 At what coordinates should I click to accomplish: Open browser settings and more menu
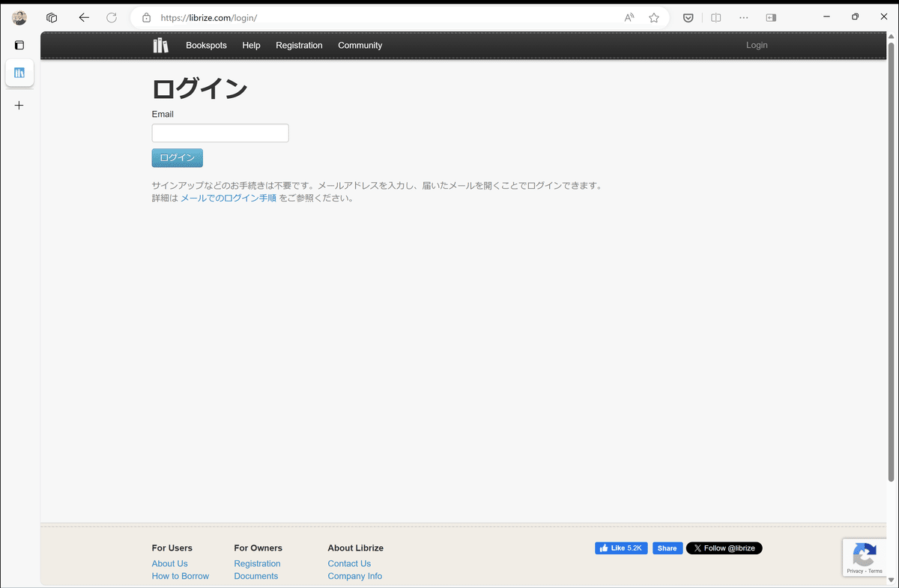tap(744, 18)
